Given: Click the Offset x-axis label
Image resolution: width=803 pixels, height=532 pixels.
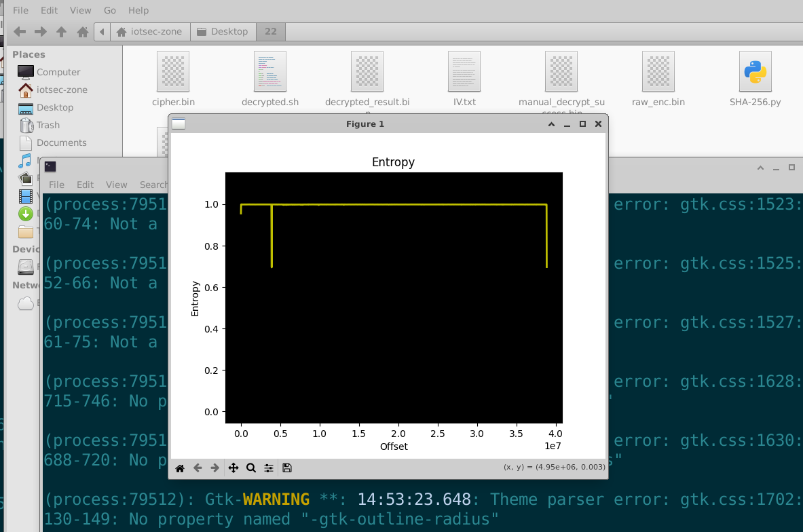Looking at the screenshot, I should [394, 446].
